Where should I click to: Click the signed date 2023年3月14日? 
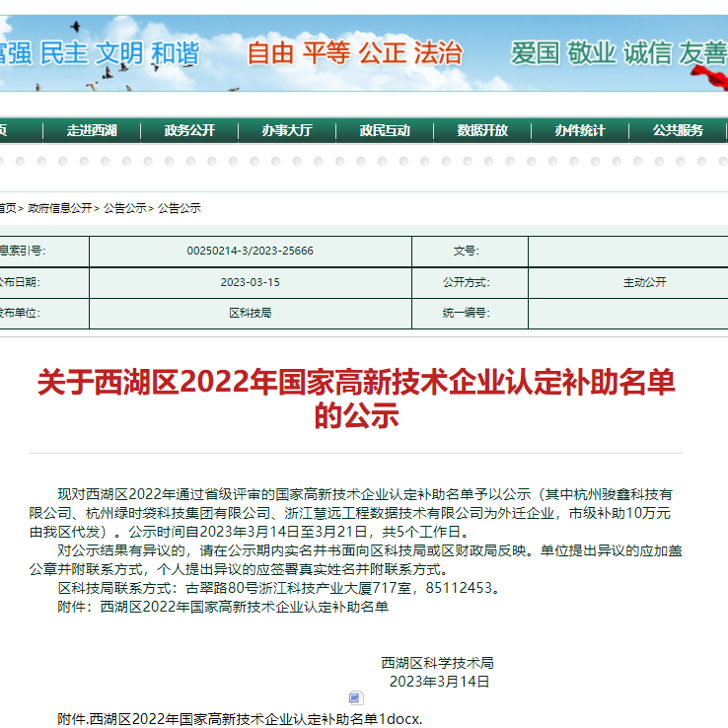439,682
